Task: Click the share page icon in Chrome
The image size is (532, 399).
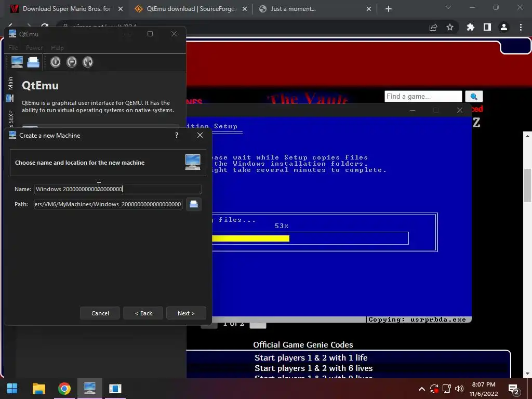Action: click(x=433, y=28)
